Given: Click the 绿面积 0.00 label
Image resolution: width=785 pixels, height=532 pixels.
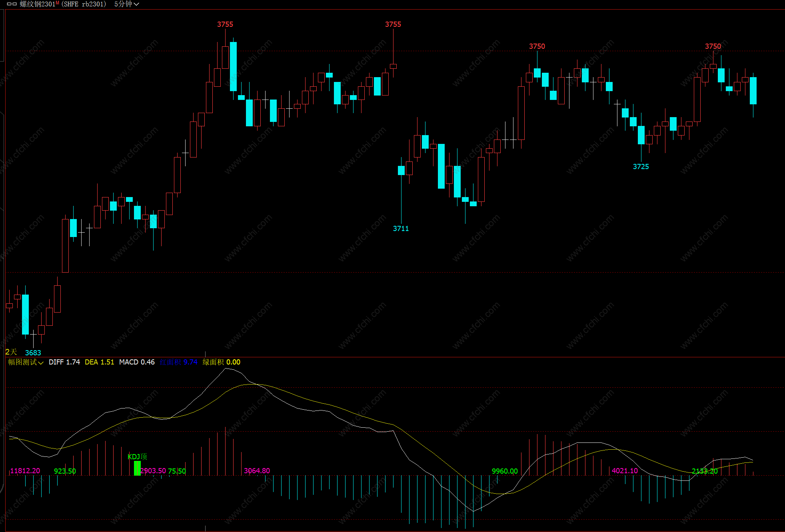Looking at the screenshot, I should (221, 362).
